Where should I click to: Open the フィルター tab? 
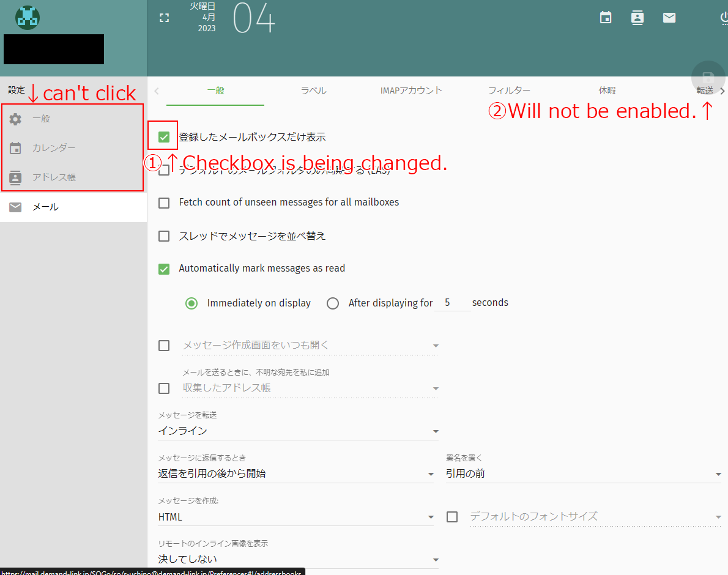(509, 91)
